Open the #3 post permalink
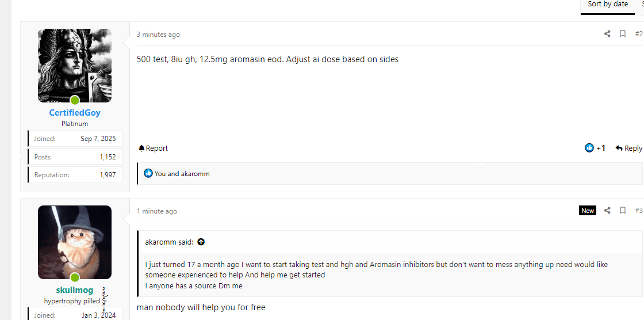The image size is (644, 320). point(639,211)
